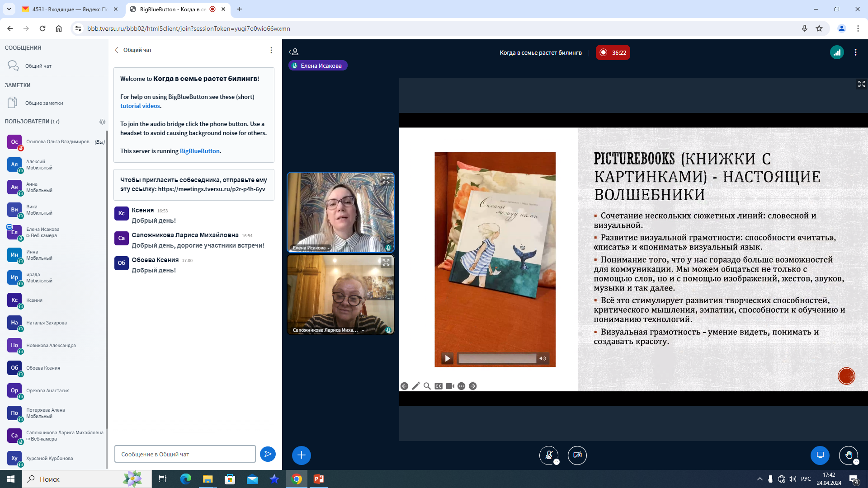
Task: Open Общие заметки shared notes
Action: click(x=44, y=103)
